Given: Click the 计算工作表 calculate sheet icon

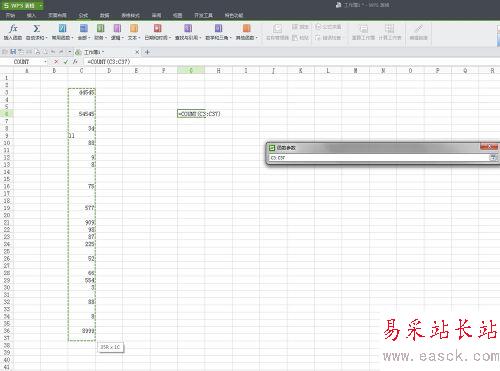Looking at the screenshot, I should (389, 29).
